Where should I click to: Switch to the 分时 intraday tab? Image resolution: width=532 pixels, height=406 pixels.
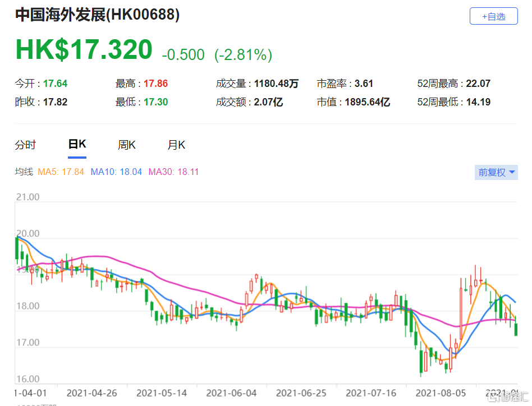pos(25,145)
